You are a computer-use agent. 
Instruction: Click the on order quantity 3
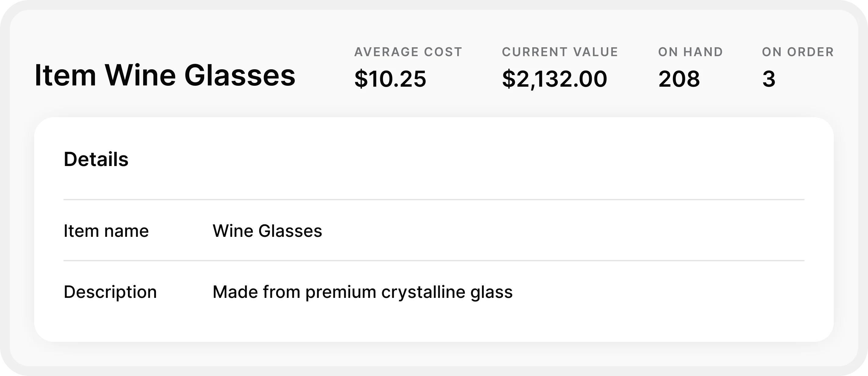(x=769, y=79)
